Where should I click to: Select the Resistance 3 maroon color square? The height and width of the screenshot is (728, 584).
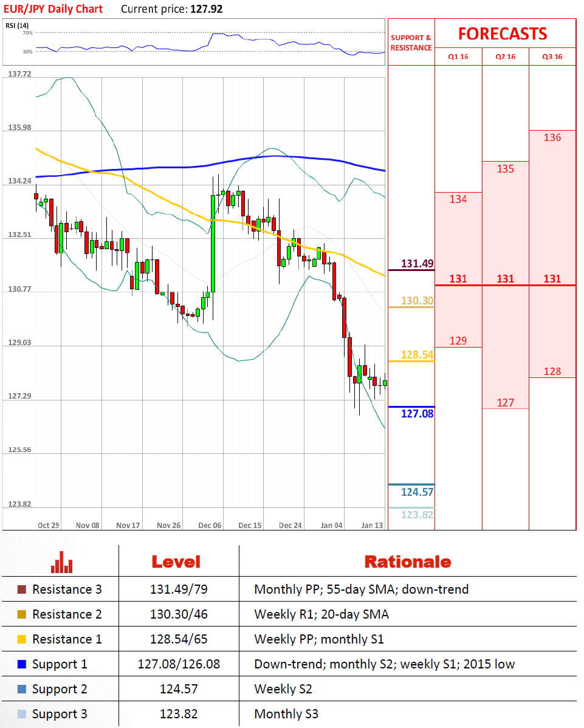pos(22,589)
